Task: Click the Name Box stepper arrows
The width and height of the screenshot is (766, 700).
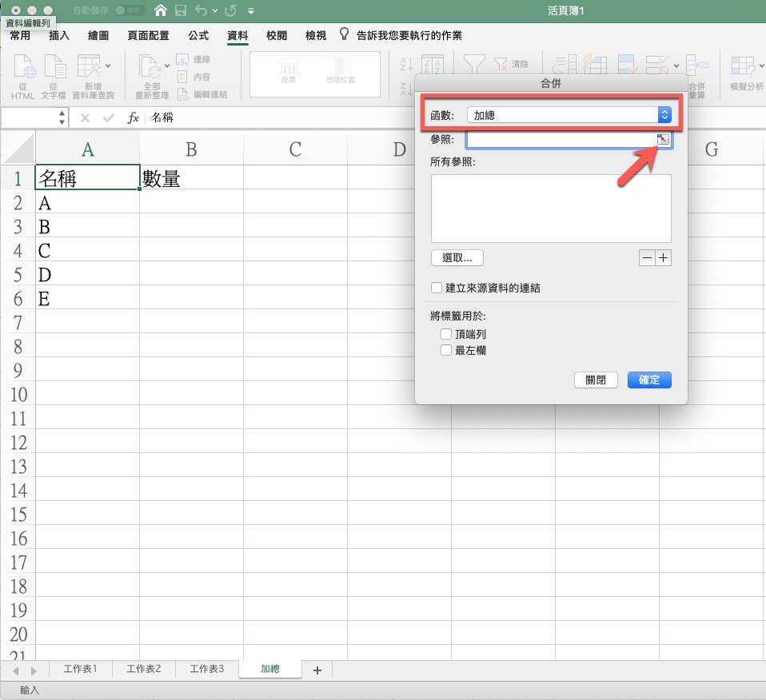Action: pos(62,117)
